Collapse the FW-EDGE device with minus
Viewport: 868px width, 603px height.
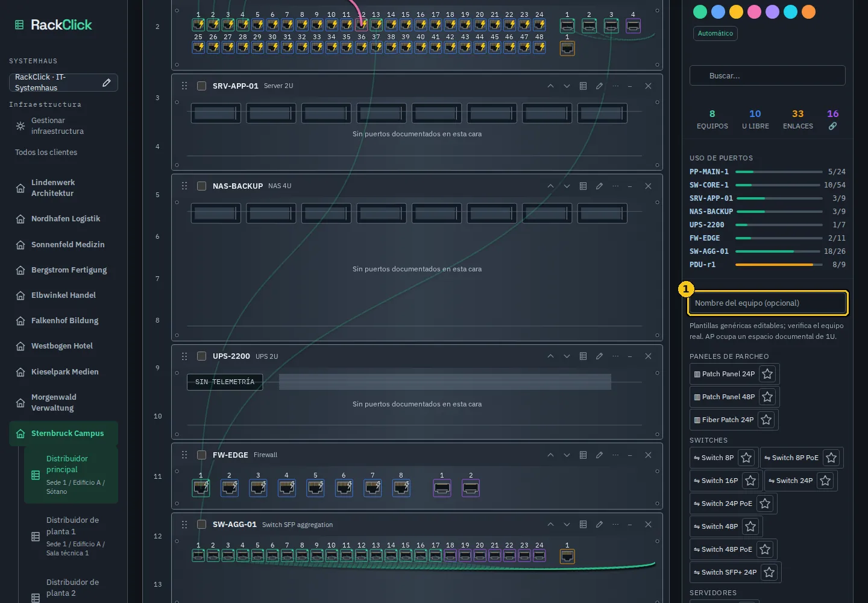(x=630, y=455)
